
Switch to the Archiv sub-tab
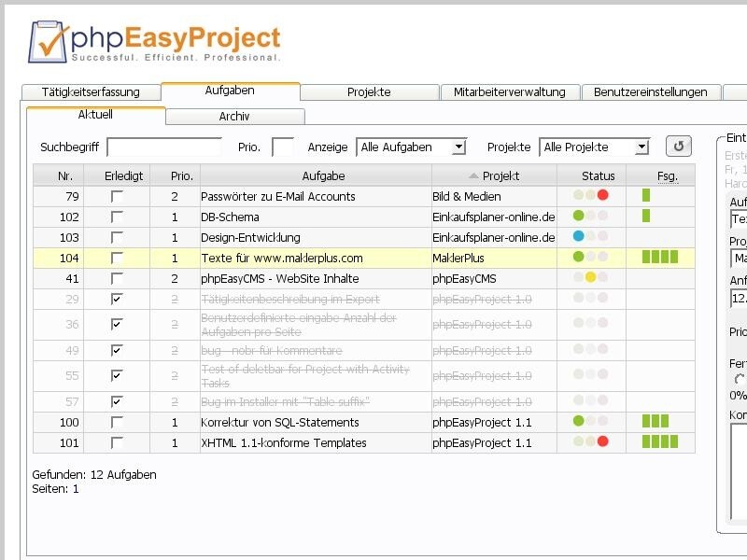coord(235,116)
